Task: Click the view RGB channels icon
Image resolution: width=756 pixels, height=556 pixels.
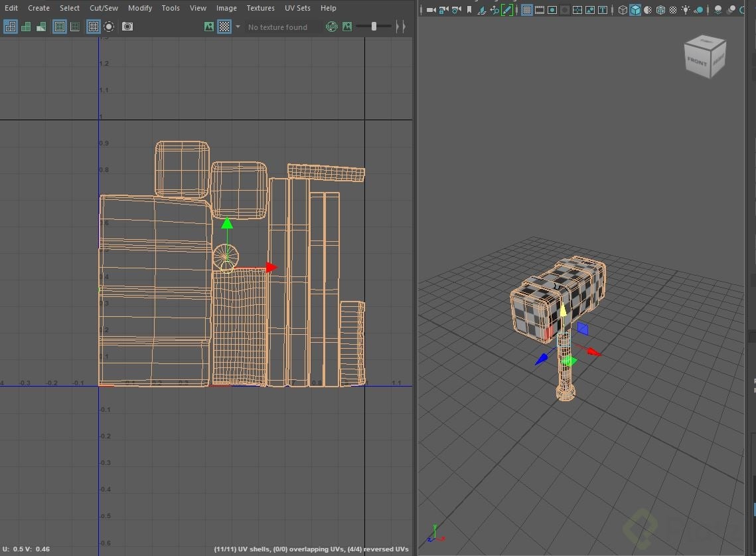Action: [x=333, y=27]
